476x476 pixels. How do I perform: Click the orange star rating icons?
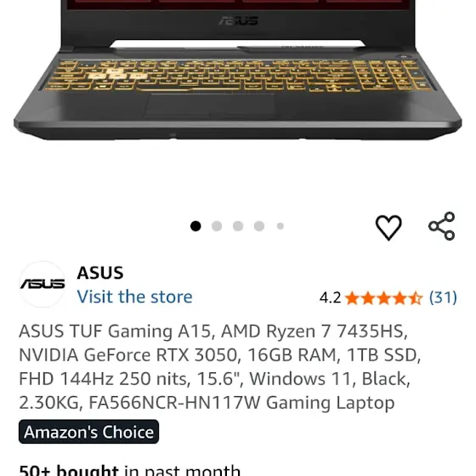click(x=384, y=297)
